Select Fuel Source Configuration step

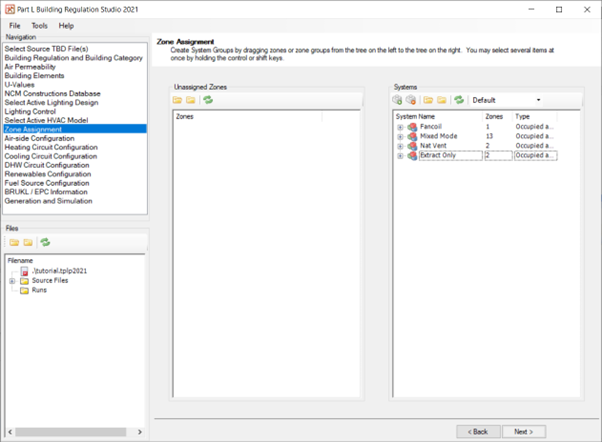click(x=75, y=183)
